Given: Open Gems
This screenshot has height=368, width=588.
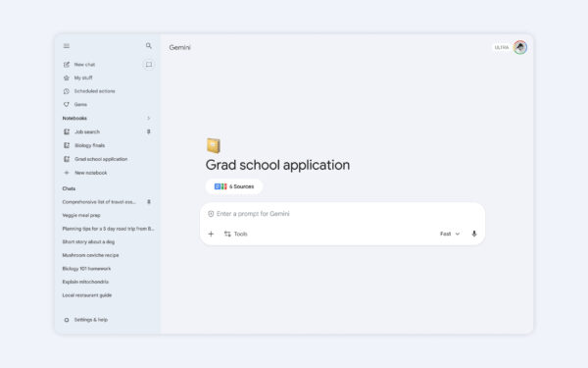Looking at the screenshot, I should pos(75,104).
